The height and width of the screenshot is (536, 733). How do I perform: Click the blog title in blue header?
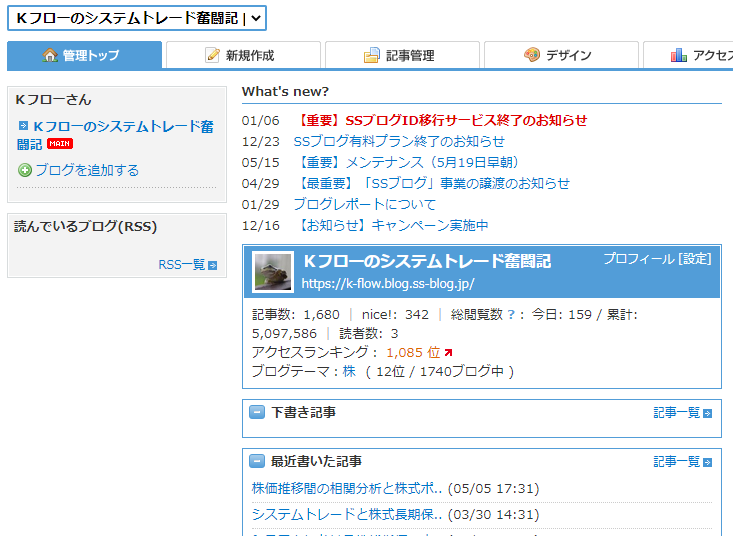click(x=427, y=261)
